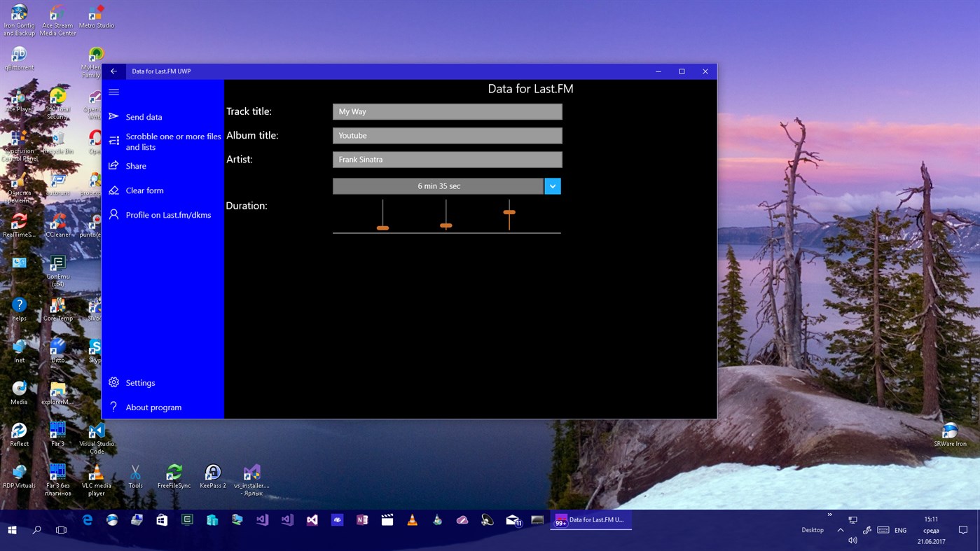The height and width of the screenshot is (551, 980).
Task: Click the Data for Last.FM taskbar button
Action: (x=591, y=520)
